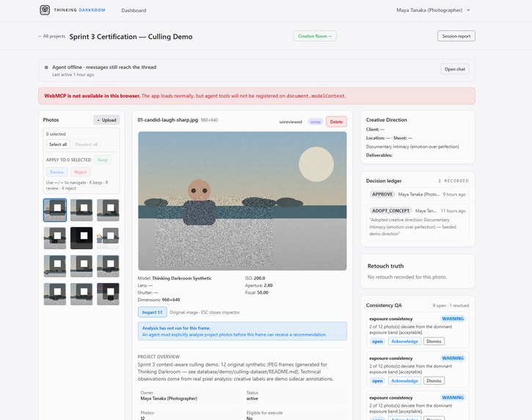
Task: Click the 'Analysis has not run' notice
Action: 242,331
